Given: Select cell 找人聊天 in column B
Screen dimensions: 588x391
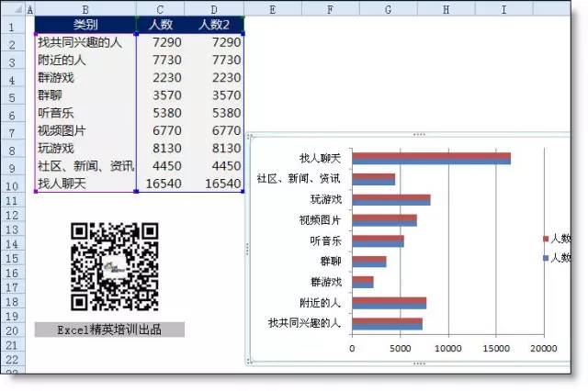Looking at the screenshot, I should 85,184.
